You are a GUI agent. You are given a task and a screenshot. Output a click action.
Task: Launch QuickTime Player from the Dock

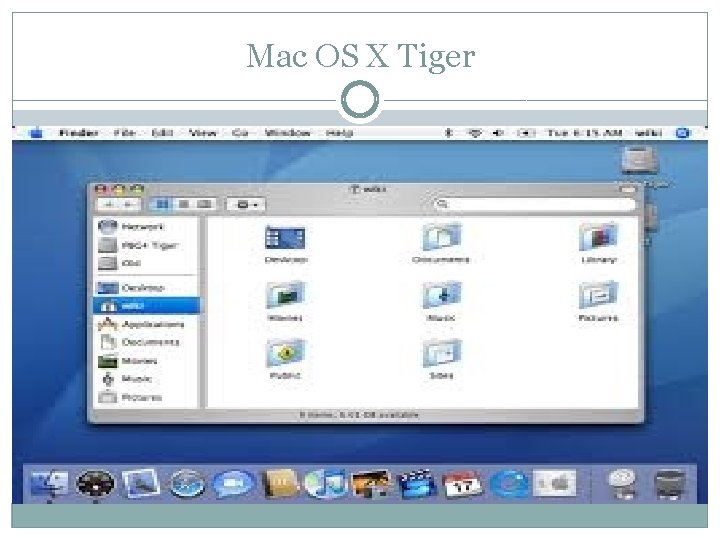click(x=508, y=484)
